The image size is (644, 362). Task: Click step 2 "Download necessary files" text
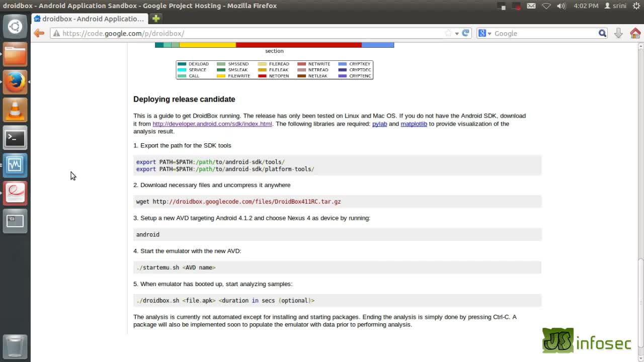tap(212, 185)
